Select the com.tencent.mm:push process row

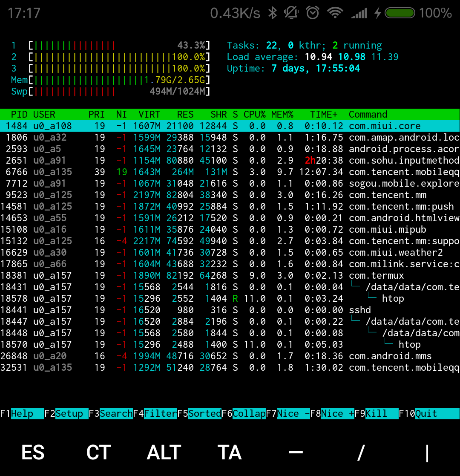coord(230,207)
